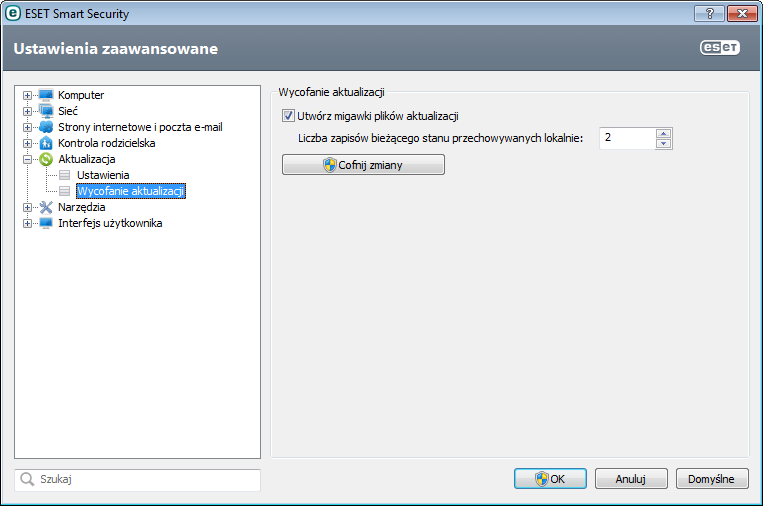This screenshot has height=506, width=763.
Task: Select Strony internetowe i poczta e-mail
Action: [140, 127]
